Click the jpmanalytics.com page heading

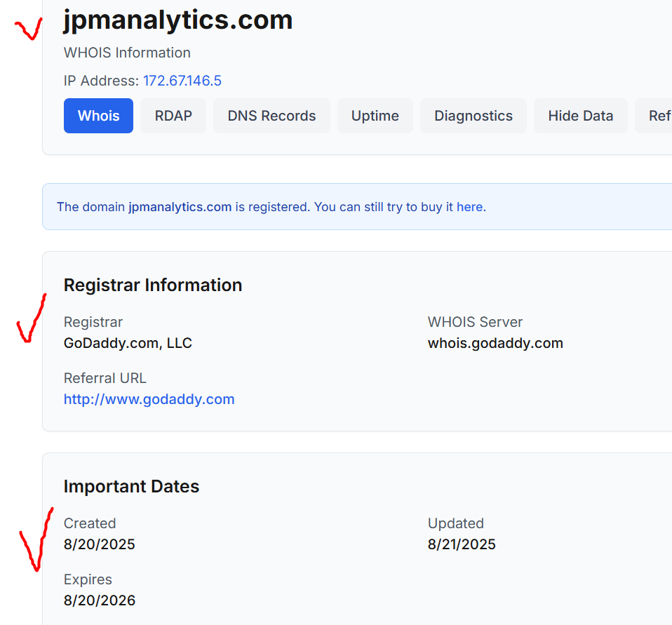pyautogui.click(x=178, y=20)
